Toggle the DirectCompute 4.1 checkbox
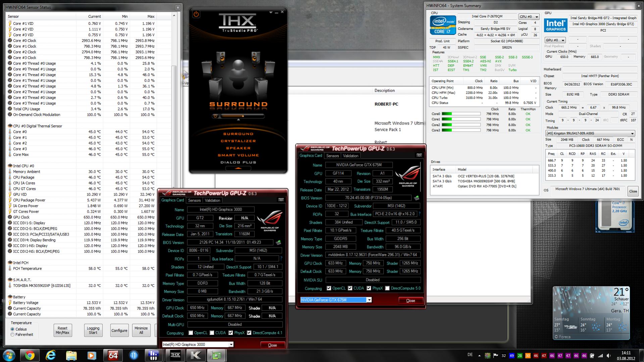644x362 pixels. [249, 333]
